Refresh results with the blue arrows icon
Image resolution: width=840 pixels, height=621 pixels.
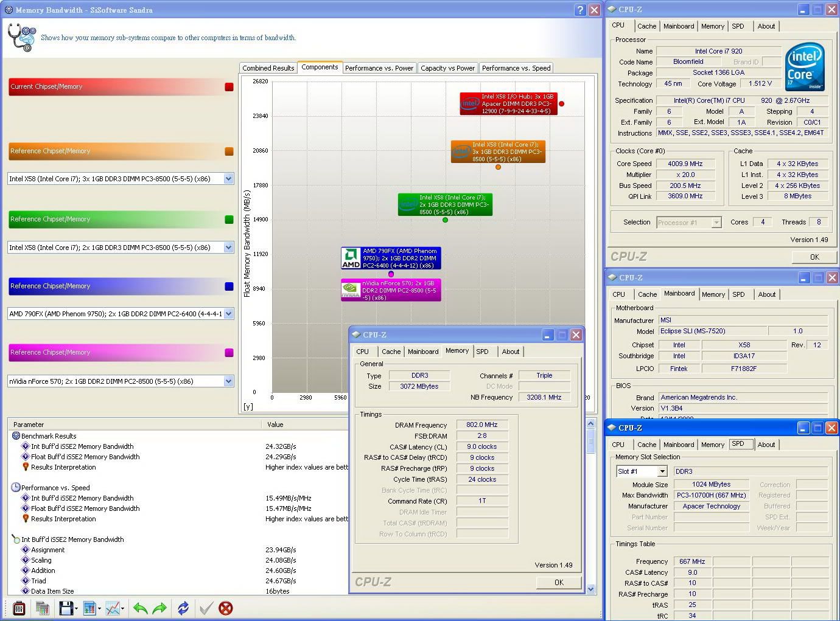[x=183, y=608]
